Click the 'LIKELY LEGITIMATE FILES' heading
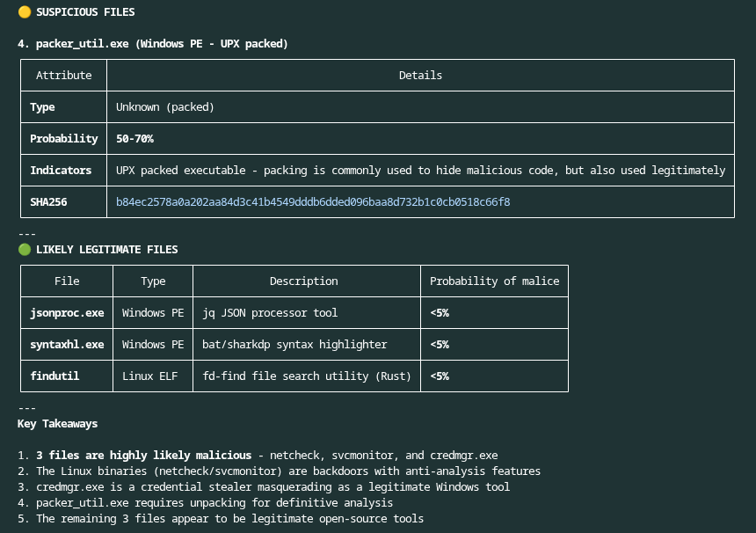Screen dimensions: 756x533 click(x=107, y=250)
